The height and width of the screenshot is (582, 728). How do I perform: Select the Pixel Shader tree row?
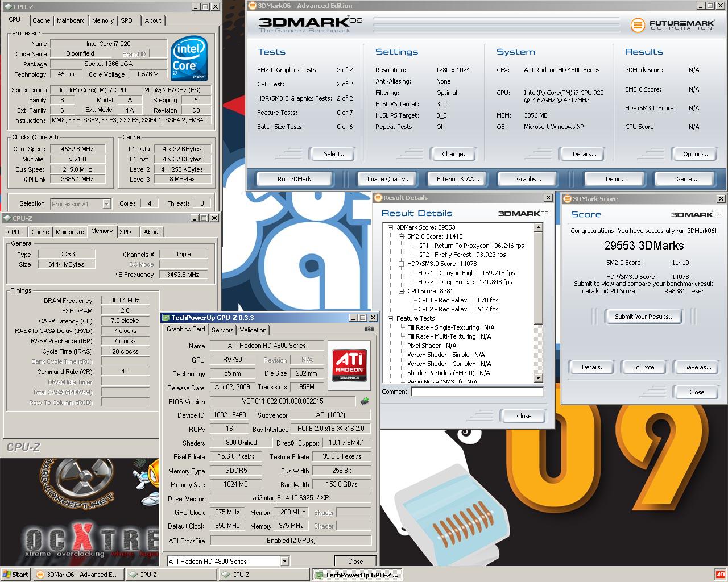pyautogui.click(x=432, y=346)
